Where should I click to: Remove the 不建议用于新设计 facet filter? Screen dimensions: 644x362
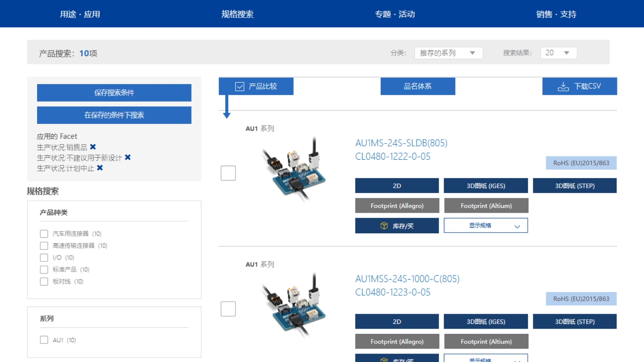click(127, 157)
